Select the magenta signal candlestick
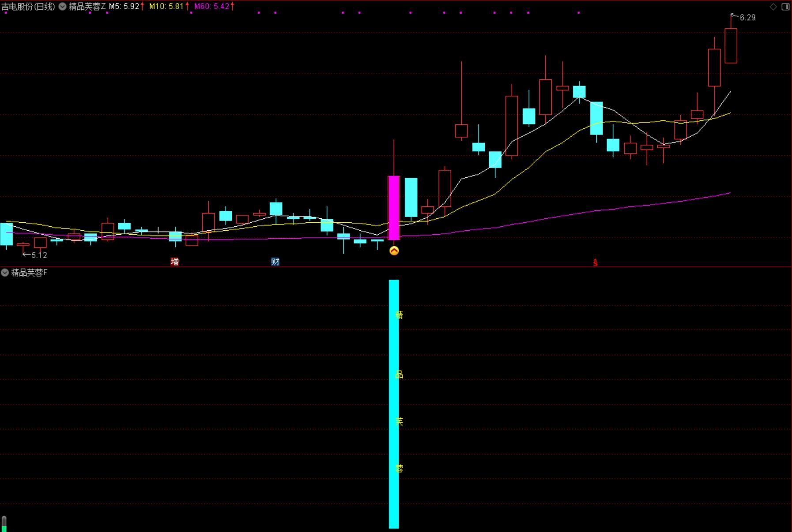792x532 pixels. pos(394,208)
